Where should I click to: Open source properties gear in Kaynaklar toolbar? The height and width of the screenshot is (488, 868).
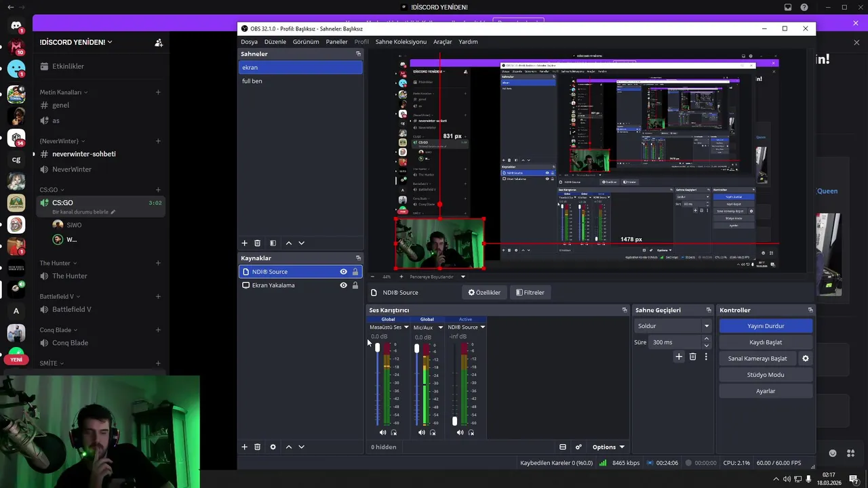273,447
